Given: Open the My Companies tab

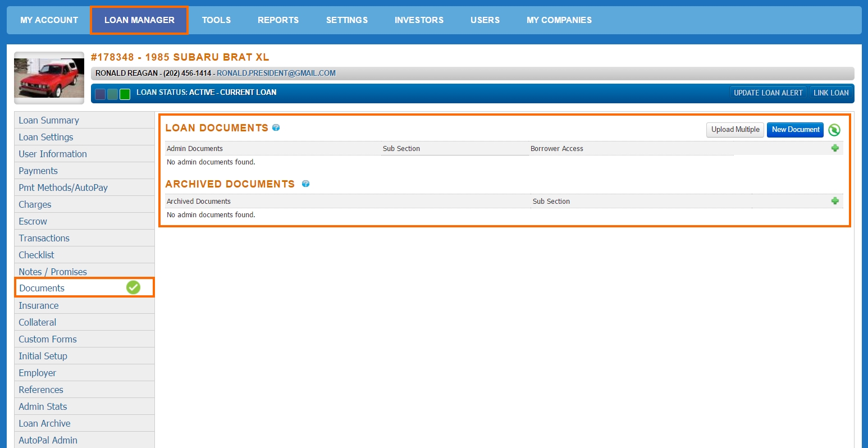Looking at the screenshot, I should pyautogui.click(x=559, y=20).
